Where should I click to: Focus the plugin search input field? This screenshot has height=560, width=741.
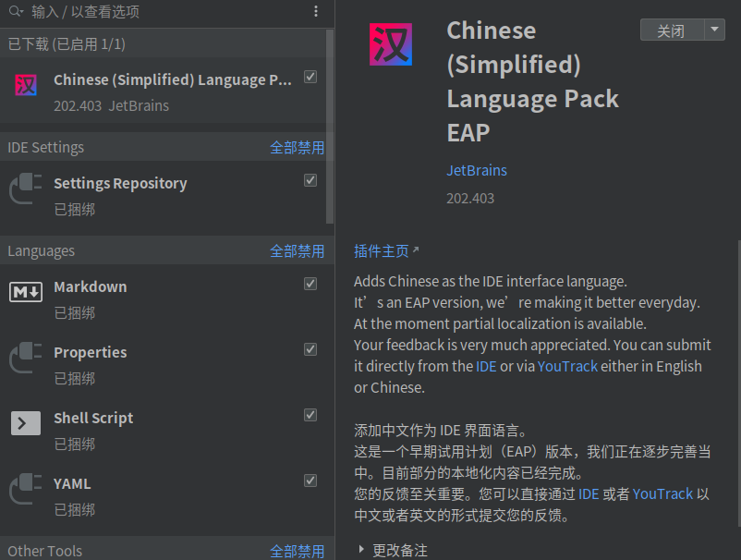pos(165,11)
